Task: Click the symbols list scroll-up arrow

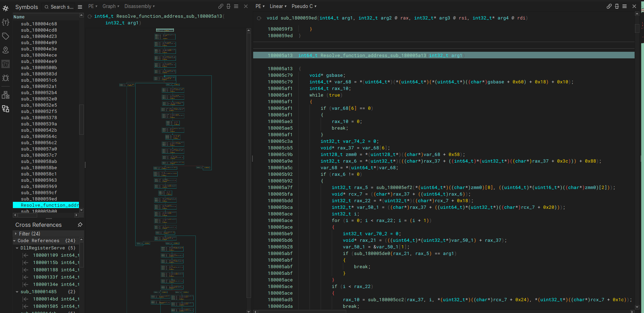Action: [81, 15]
